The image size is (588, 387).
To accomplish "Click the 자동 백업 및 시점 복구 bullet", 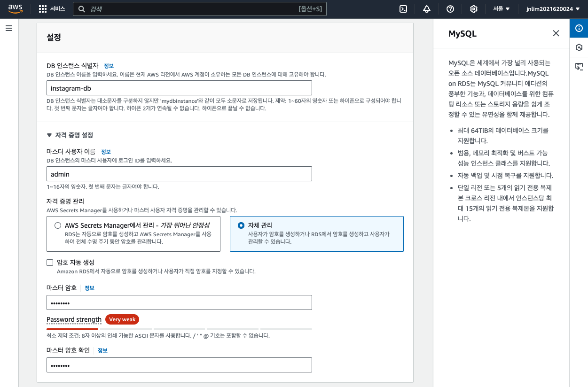I will 505,176.
